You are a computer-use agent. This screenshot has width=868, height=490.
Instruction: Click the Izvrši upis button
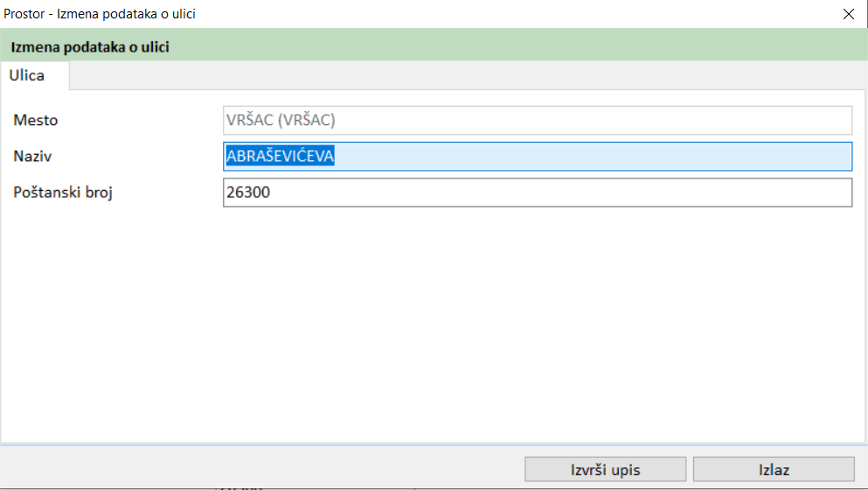605,470
